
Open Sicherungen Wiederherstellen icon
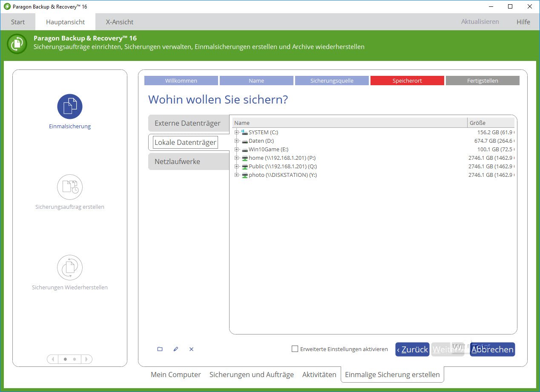[x=70, y=268]
